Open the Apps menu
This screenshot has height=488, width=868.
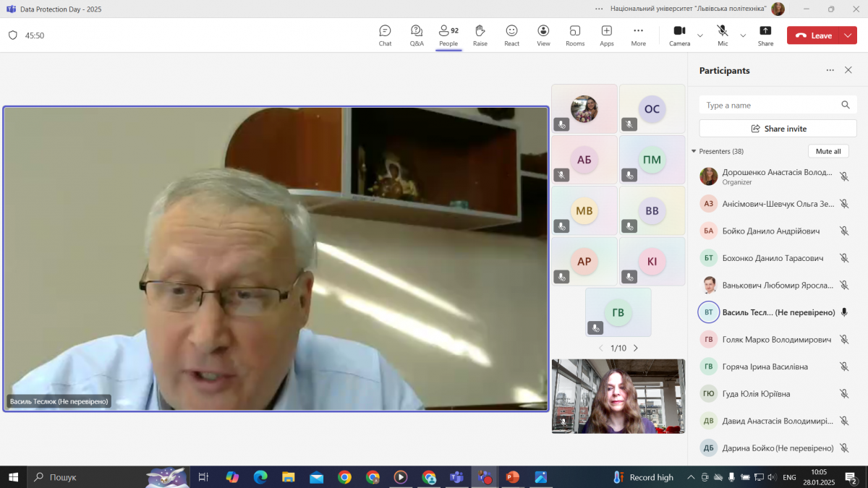click(606, 35)
